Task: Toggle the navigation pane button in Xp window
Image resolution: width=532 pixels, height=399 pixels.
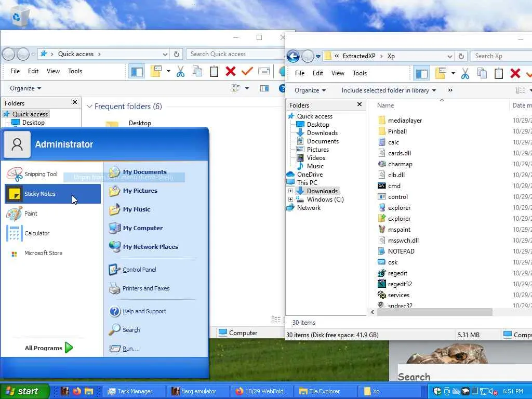Action: click(x=422, y=74)
